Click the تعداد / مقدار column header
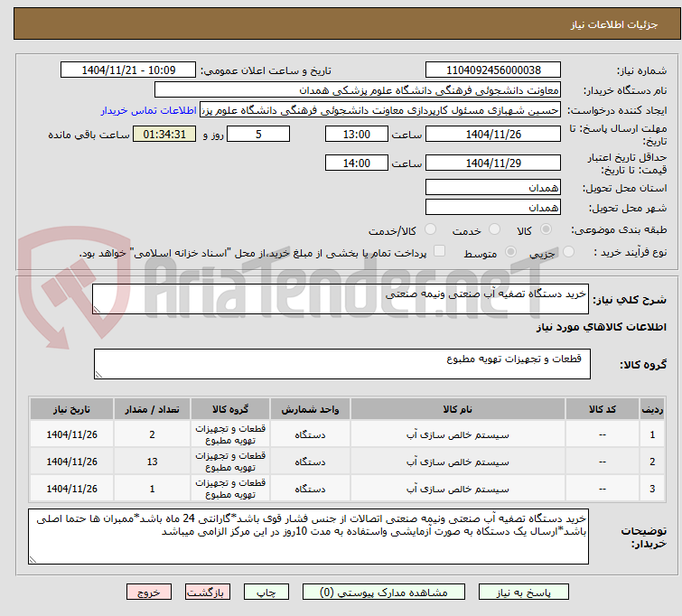Viewport: 682px width, 616px height. coord(152,409)
